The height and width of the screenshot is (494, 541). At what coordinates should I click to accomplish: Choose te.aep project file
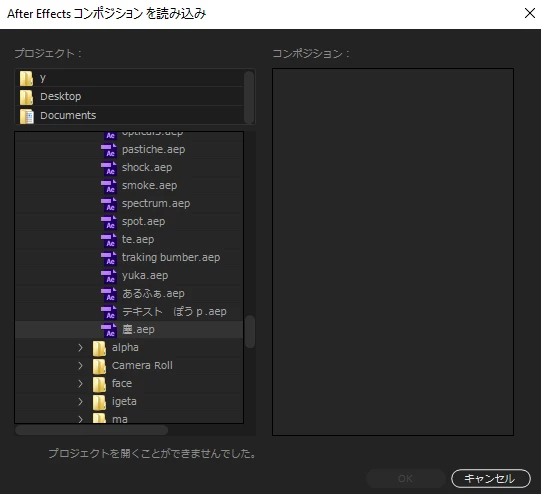click(x=138, y=239)
